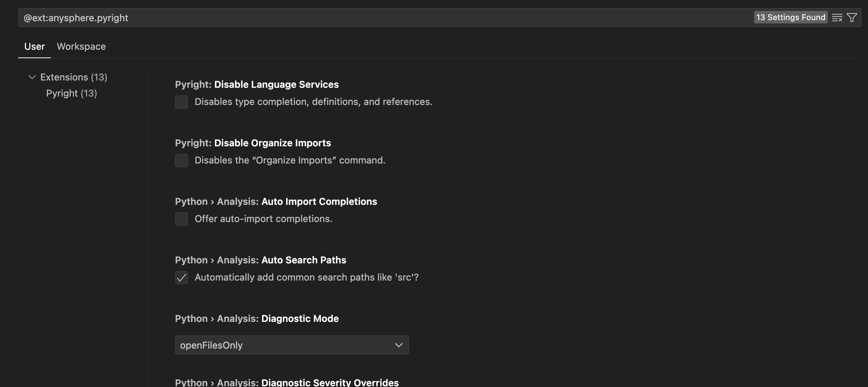This screenshot has width=868, height=387.
Task: Select Pyright (13) in the settings tree
Action: click(71, 93)
